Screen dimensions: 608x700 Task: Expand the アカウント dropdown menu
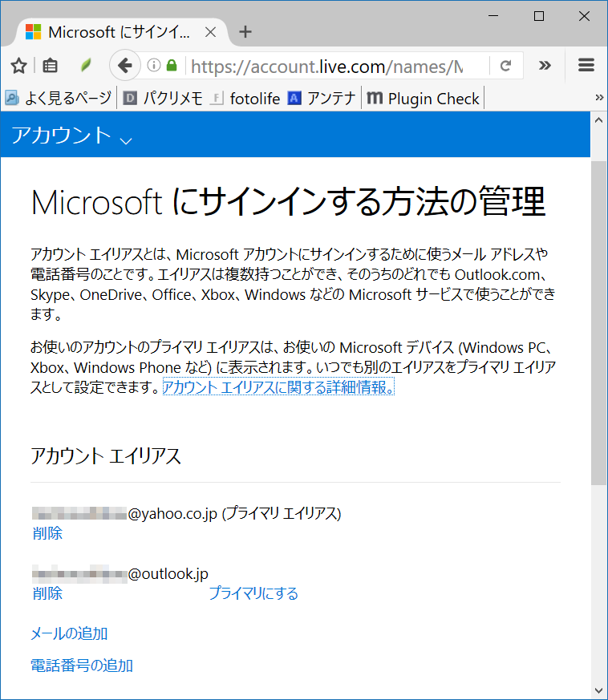pos(71,136)
